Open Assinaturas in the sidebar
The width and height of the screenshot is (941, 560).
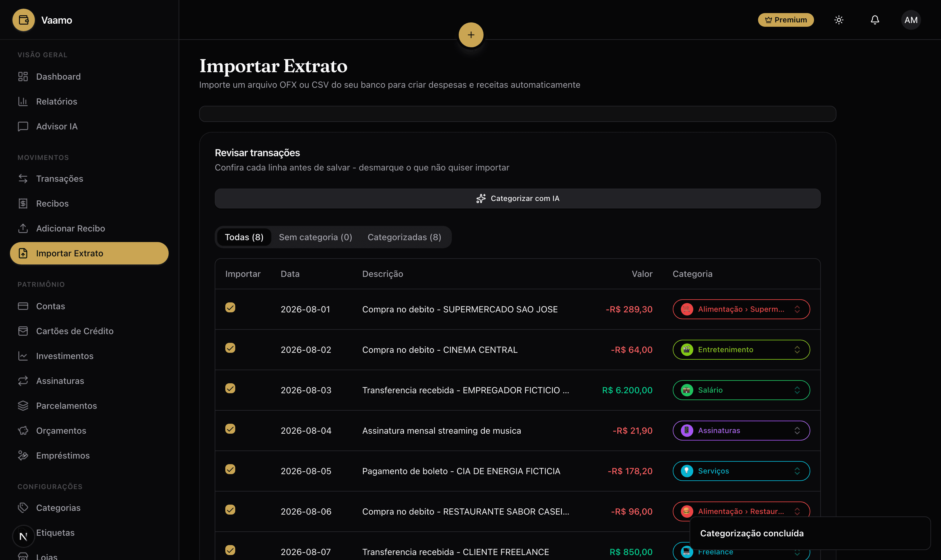click(x=89, y=381)
